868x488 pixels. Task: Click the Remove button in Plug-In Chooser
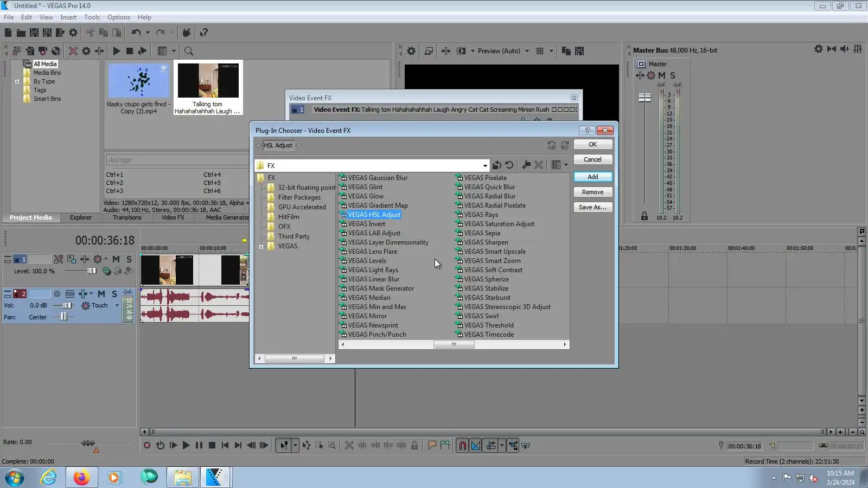coord(593,192)
